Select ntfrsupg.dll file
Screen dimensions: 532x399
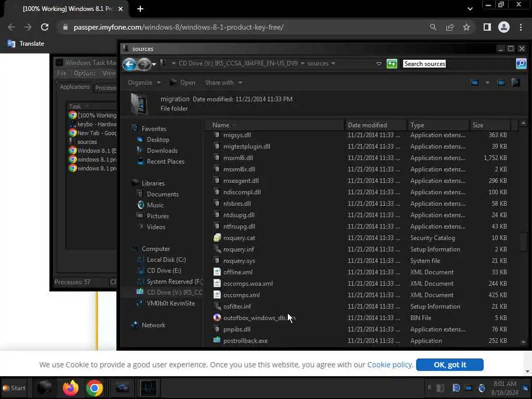[x=239, y=227]
